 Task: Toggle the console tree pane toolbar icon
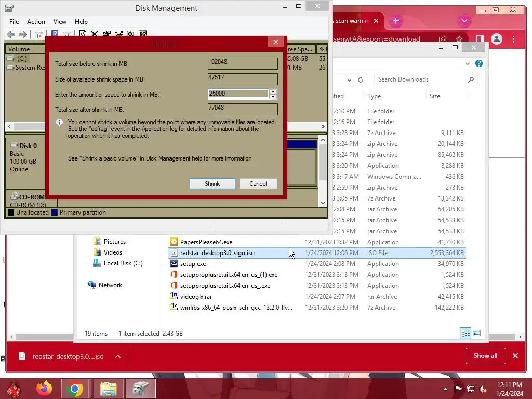coord(38,35)
